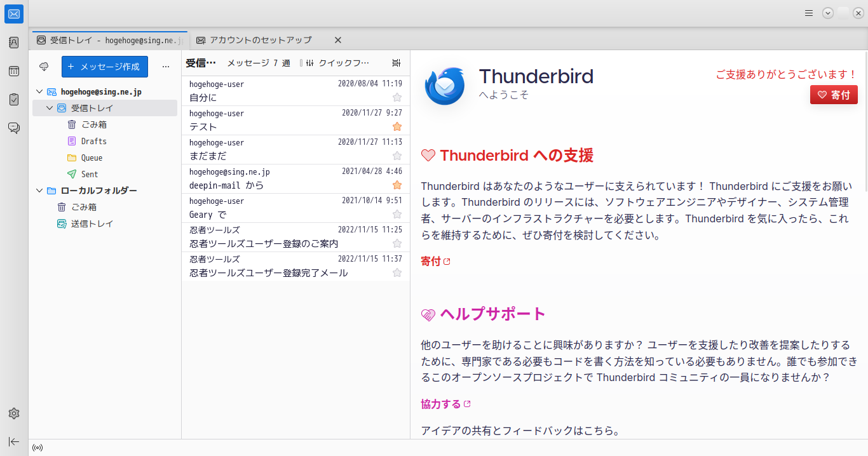Viewport: 868px width, 456px height.
Task: Open the message 忍者ツールズユーザー登録完了メール
Action: click(x=295, y=266)
